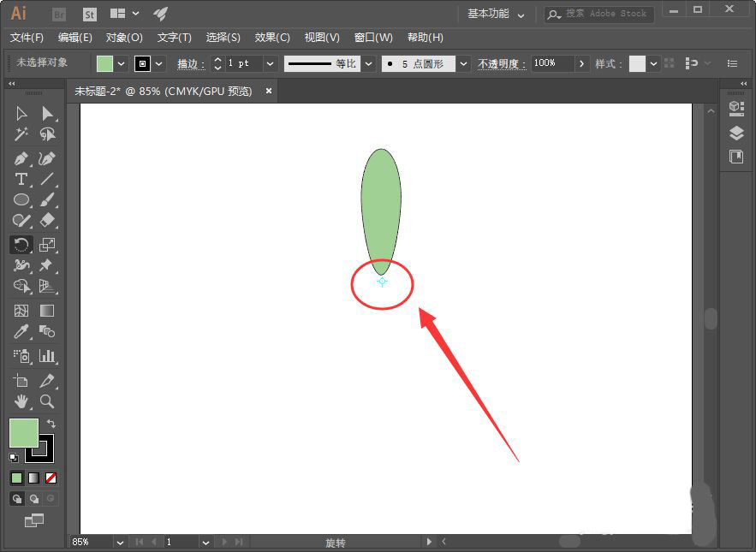756x552 pixels.
Task: Click the 不透明度 opacity label
Action: 501,64
